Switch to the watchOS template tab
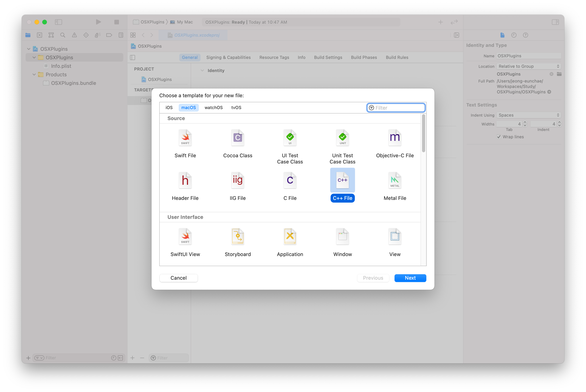 tap(213, 107)
